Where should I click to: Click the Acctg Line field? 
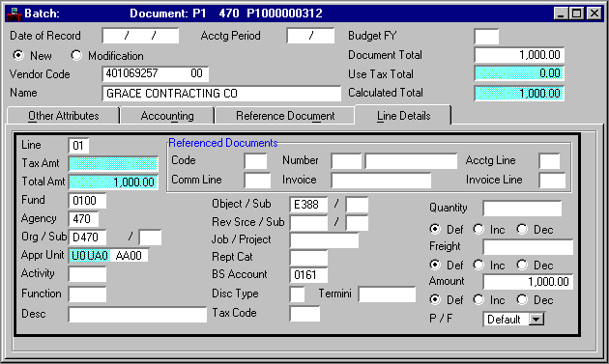pos(549,160)
